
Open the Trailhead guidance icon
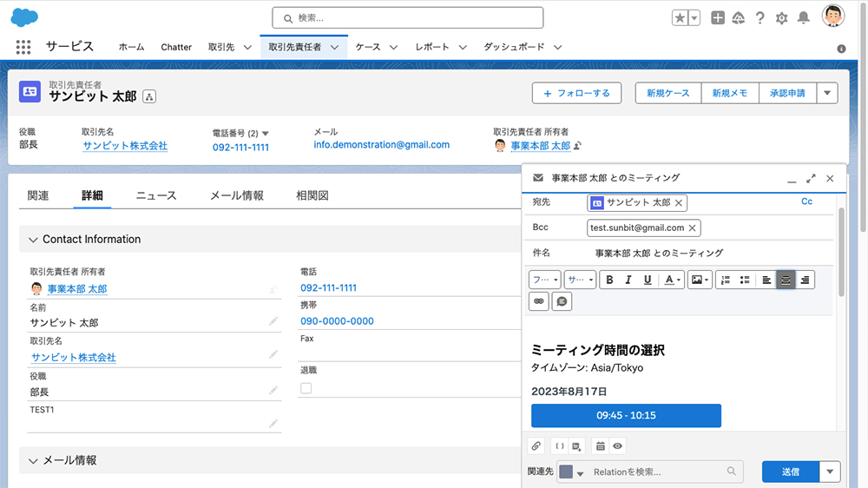pyautogui.click(x=739, y=18)
